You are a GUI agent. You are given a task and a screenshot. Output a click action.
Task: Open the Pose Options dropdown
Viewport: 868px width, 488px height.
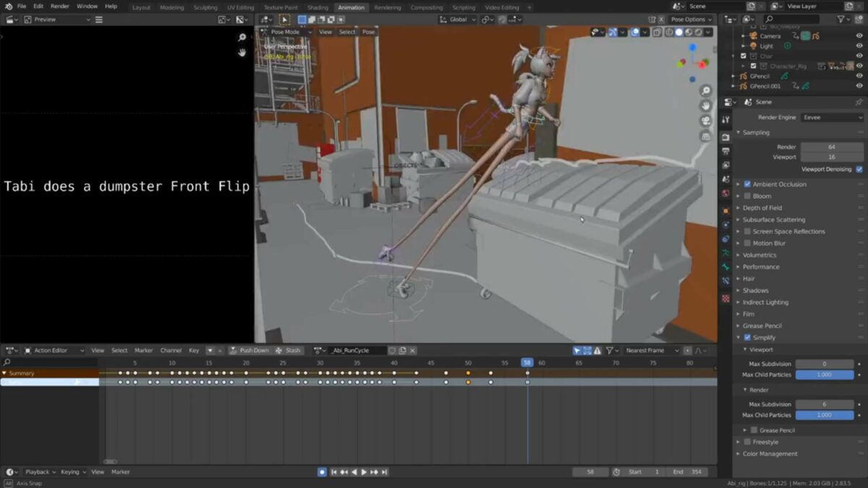click(687, 20)
